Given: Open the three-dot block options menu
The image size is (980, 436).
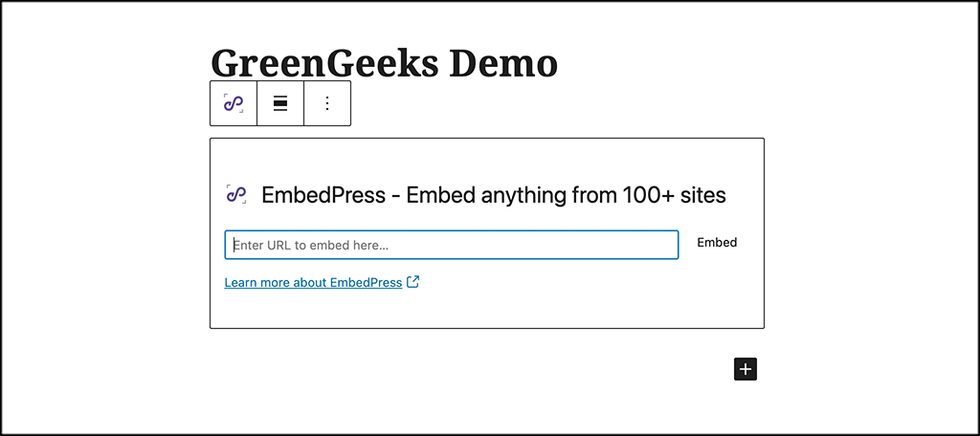Looking at the screenshot, I should click(327, 103).
